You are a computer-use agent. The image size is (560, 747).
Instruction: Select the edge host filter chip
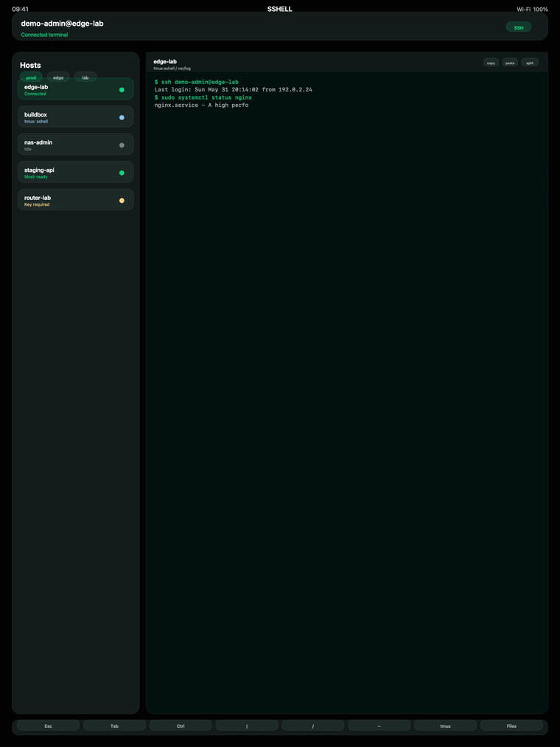(58, 77)
